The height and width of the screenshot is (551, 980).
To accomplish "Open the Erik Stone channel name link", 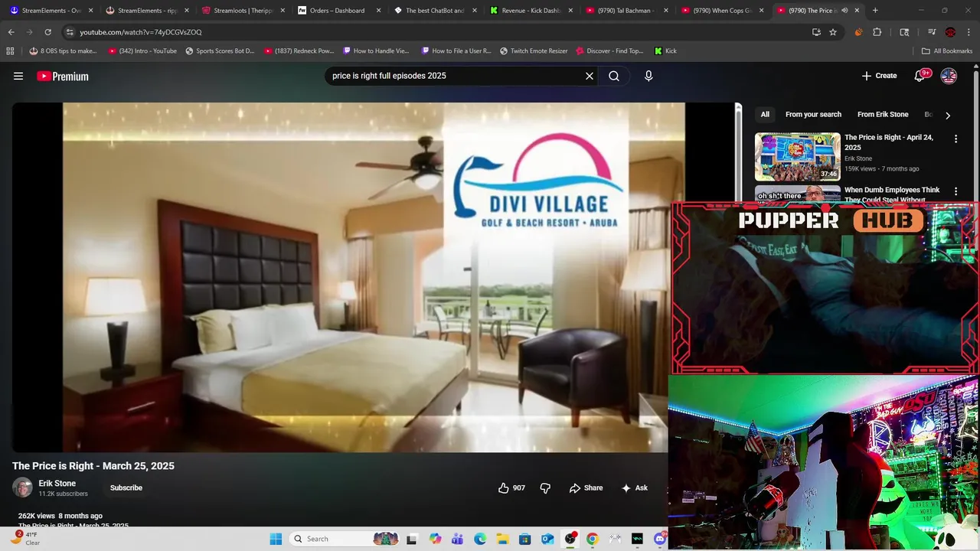I will pos(57,484).
